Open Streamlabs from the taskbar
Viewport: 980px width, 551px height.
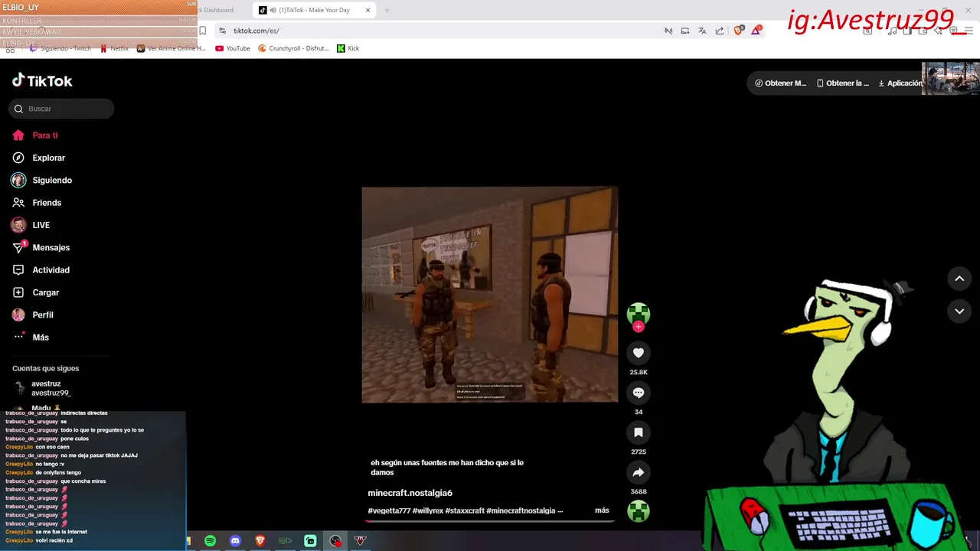click(x=310, y=541)
